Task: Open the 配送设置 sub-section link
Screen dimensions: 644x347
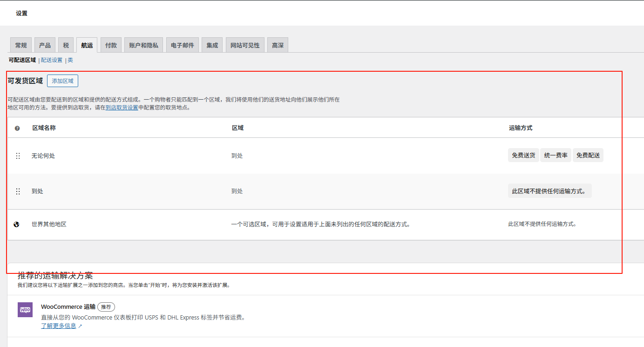Action: point(52,60)
